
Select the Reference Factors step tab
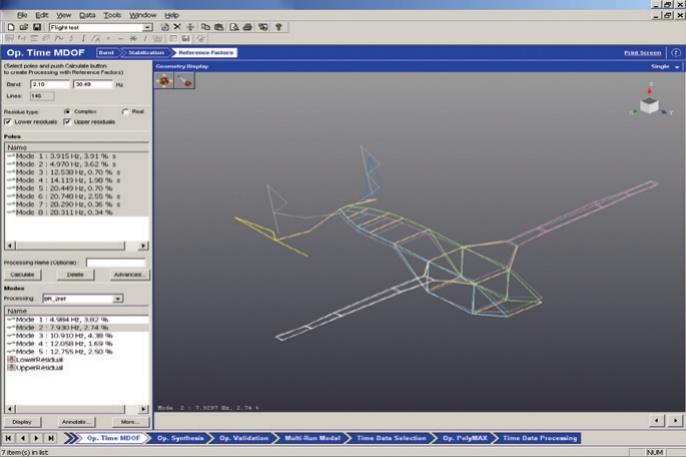pyautogui.click(x=206, y=52)
